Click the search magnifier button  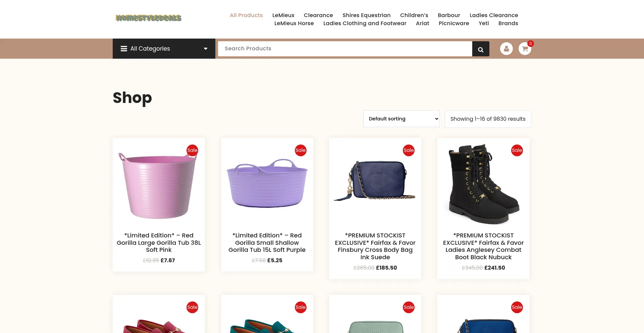point(481,49)
